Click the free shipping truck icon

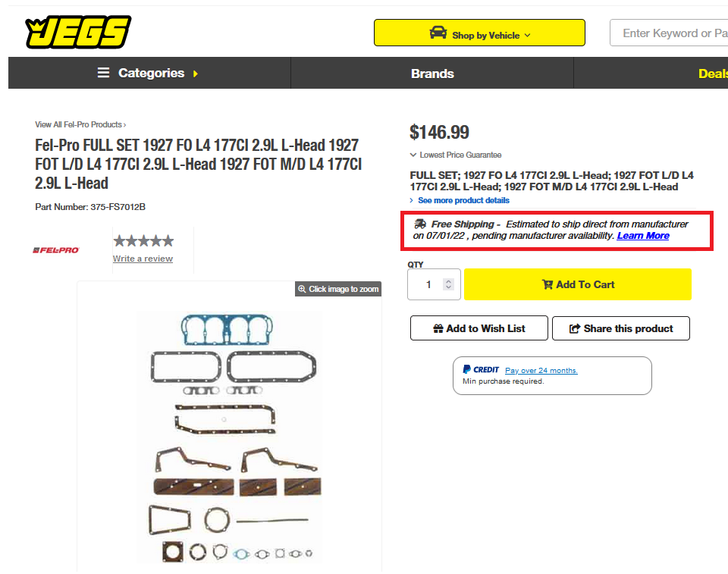coord(420,224)
